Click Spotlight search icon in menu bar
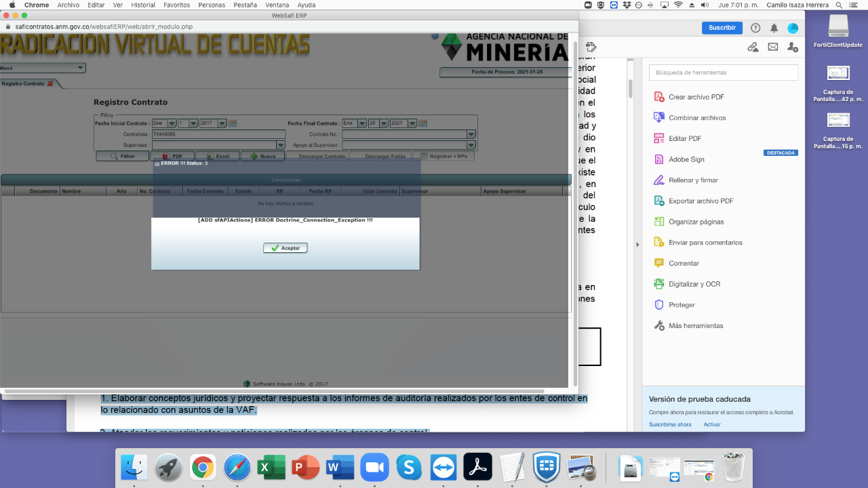This screenshot has height=488, width=868. pyautogui.click(x=840, y=5)
